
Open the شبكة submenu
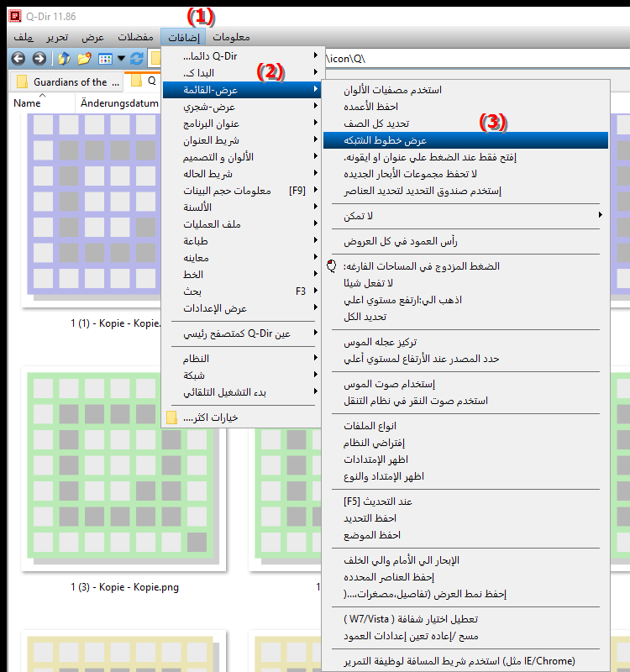242,375
